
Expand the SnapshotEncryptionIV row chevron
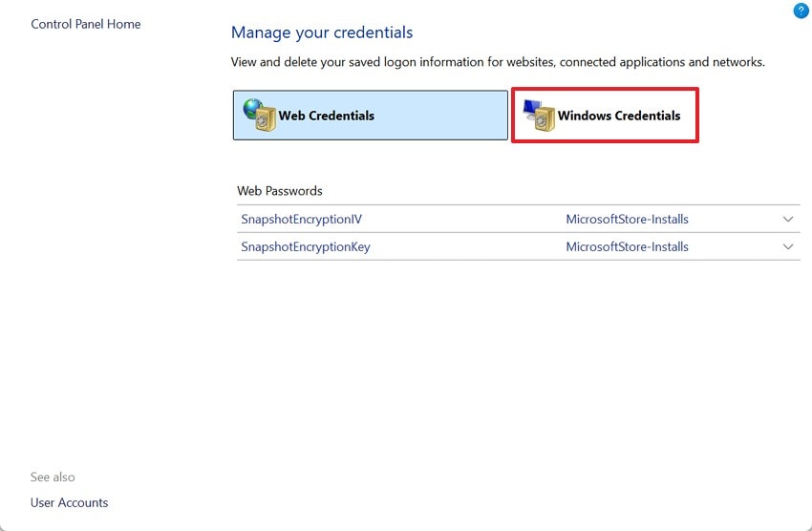(788, 219)
